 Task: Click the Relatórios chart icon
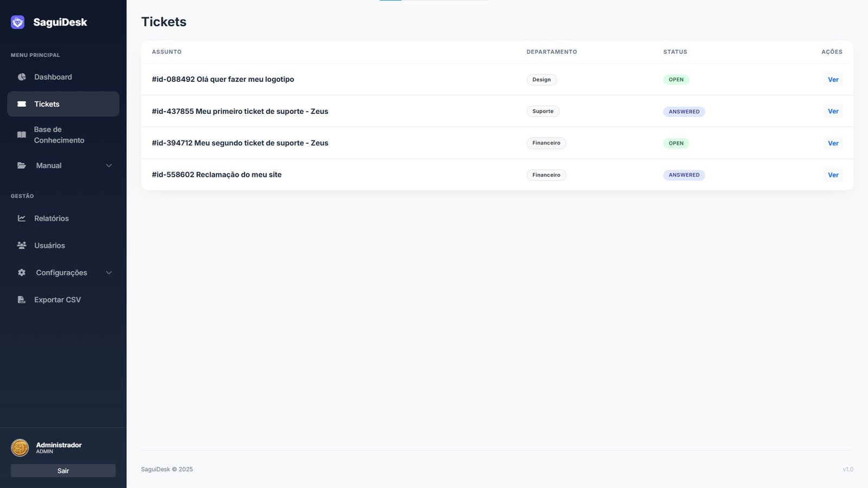coord(22,219)
